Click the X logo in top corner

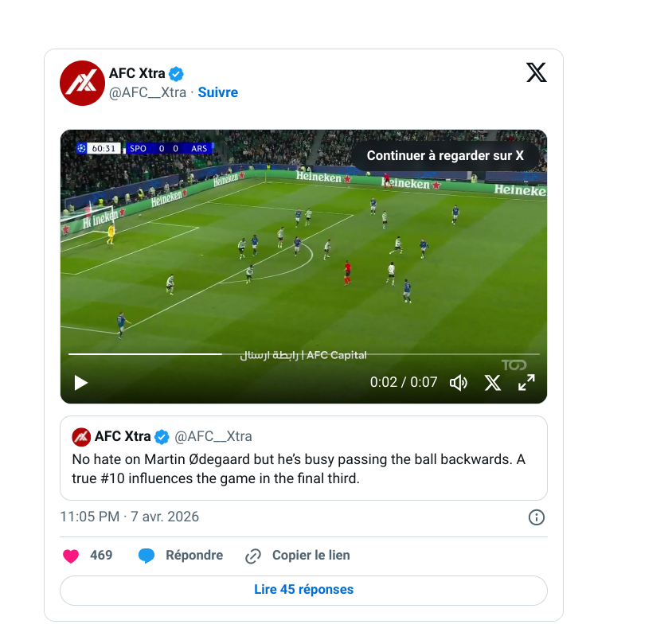537,73
